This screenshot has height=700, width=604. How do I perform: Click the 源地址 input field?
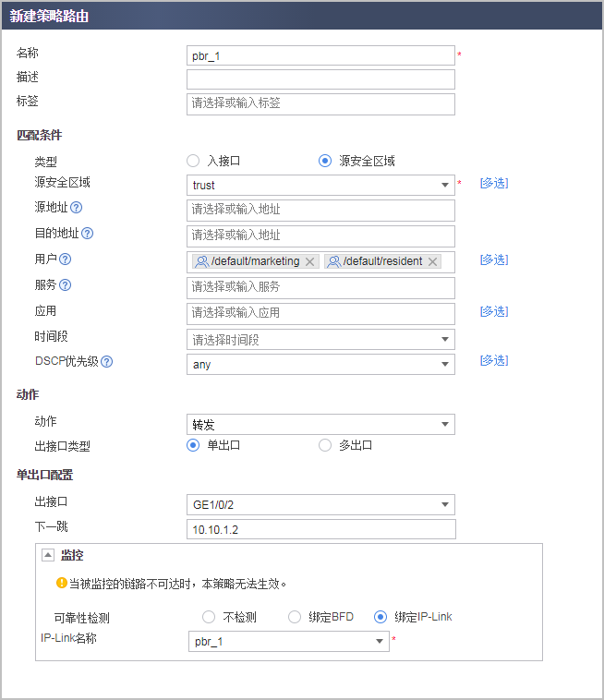[320, 211]
